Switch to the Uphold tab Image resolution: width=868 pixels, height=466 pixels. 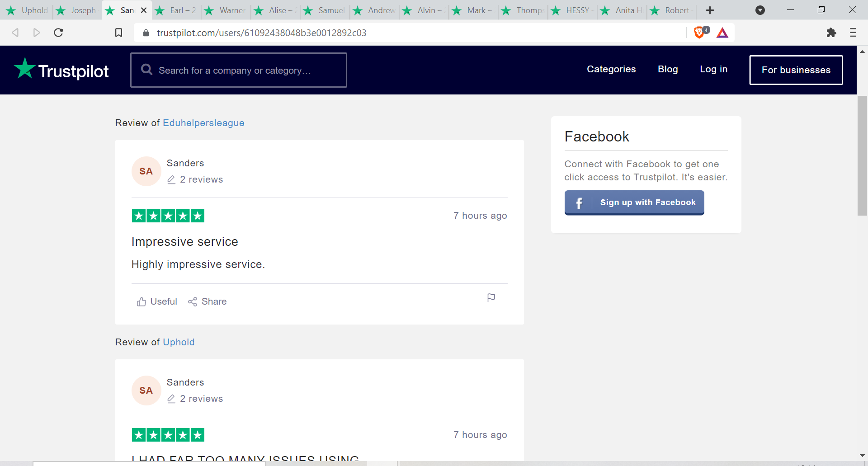[x=28, y=10]
